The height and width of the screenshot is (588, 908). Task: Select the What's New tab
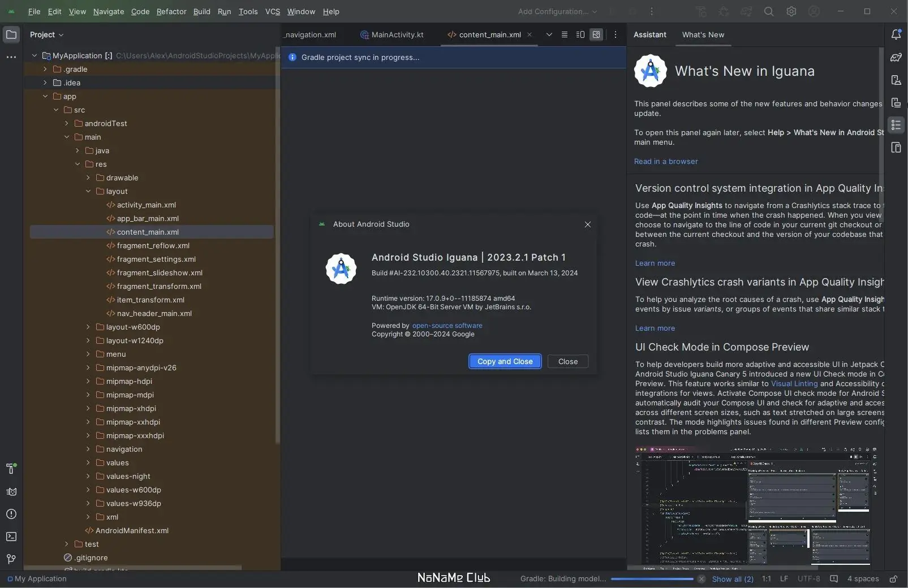703,34
